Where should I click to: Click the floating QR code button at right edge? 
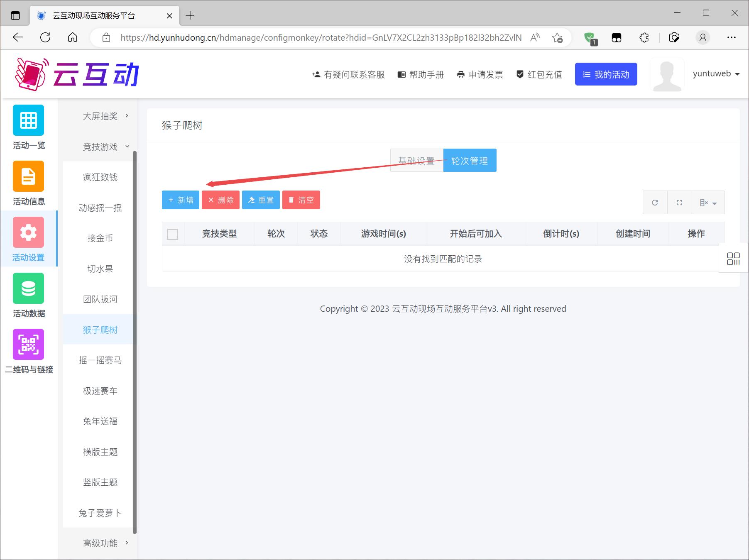[734, 258]
